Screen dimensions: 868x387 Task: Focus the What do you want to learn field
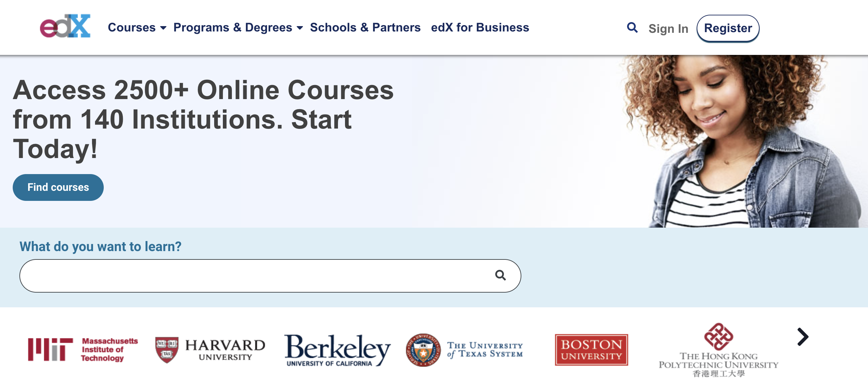(270, 276)
